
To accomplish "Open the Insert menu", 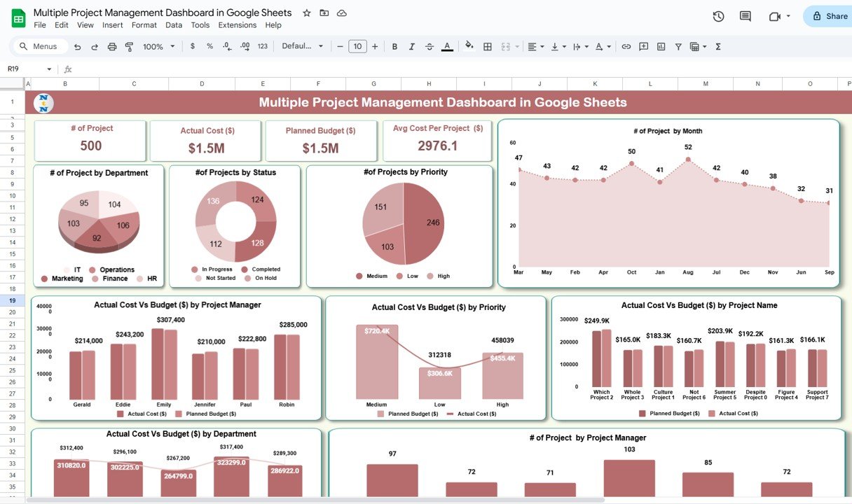I will coord(113,25).
